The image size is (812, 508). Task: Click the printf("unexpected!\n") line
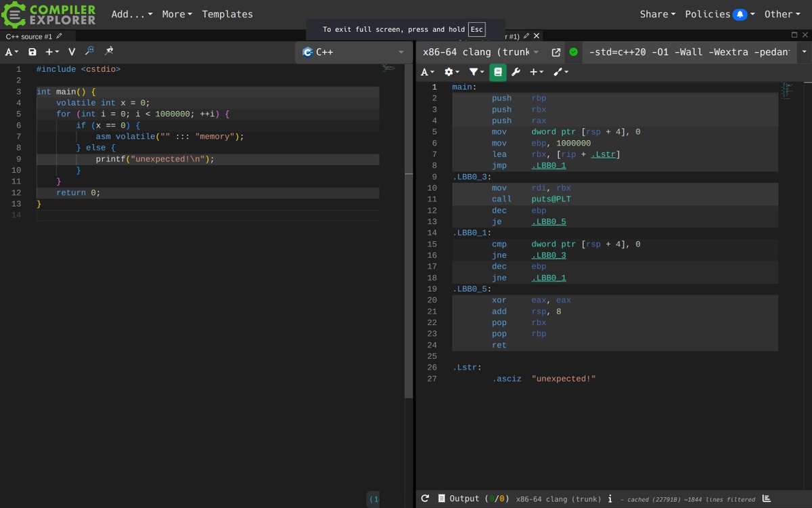(155, 159)
